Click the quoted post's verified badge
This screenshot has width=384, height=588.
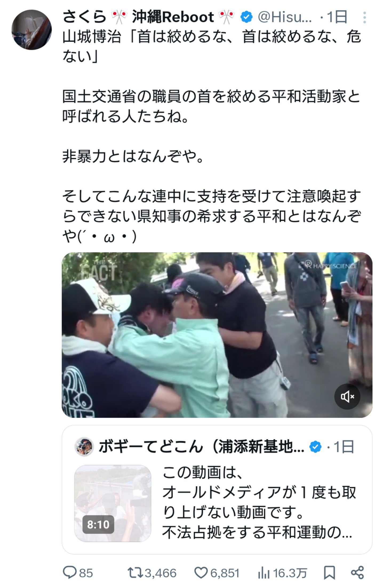pyautogui.click(x=315, y=447)
